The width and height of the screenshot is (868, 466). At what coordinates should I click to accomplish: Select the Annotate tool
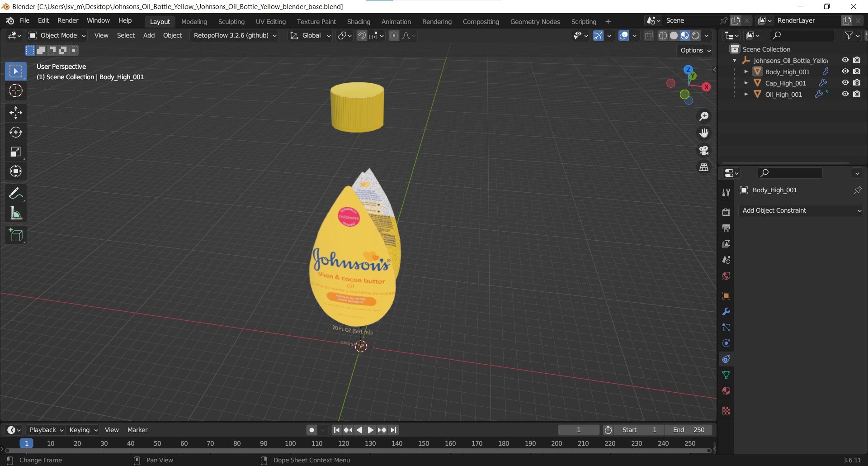(x=16, y=194)
